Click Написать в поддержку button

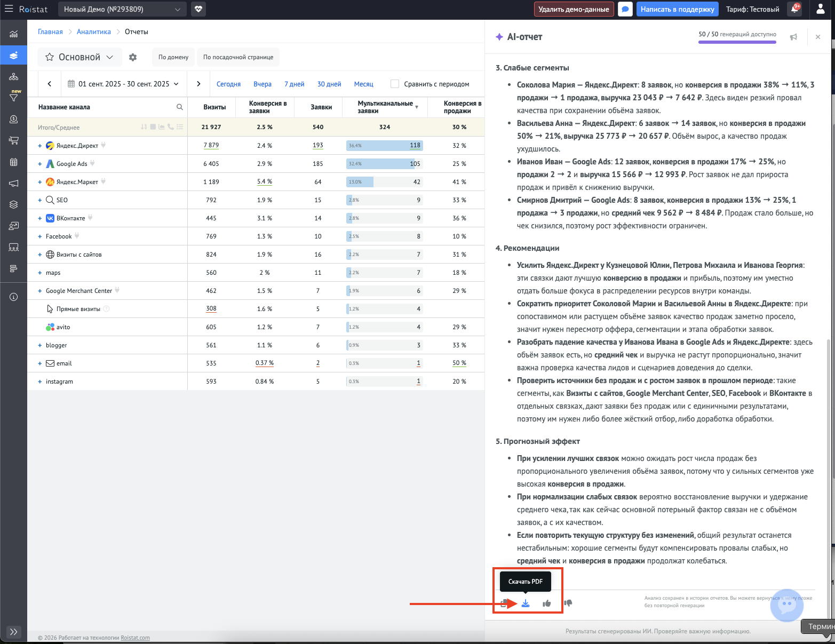tap(677, 9)
